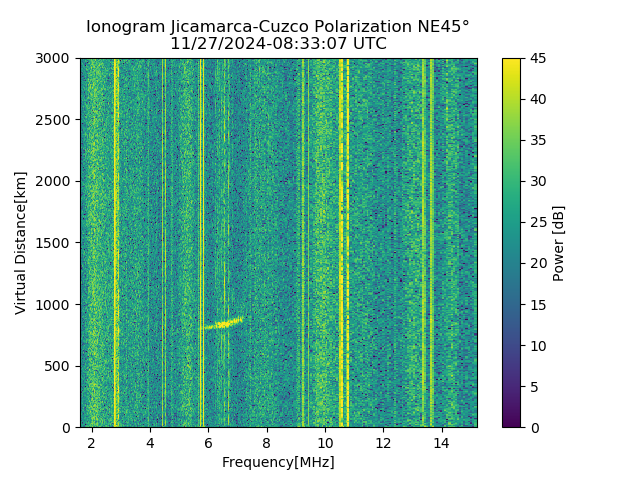Click the x-axis tick label '6'
The width and height of the screenshot is (640, 480).
(x=209, y=443)
